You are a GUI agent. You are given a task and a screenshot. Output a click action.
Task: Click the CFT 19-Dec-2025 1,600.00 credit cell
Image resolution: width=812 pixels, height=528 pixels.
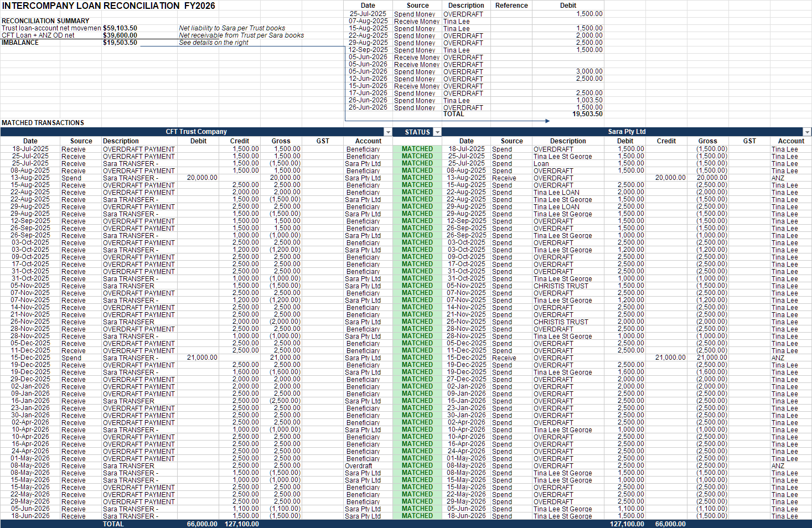[245, 372]
